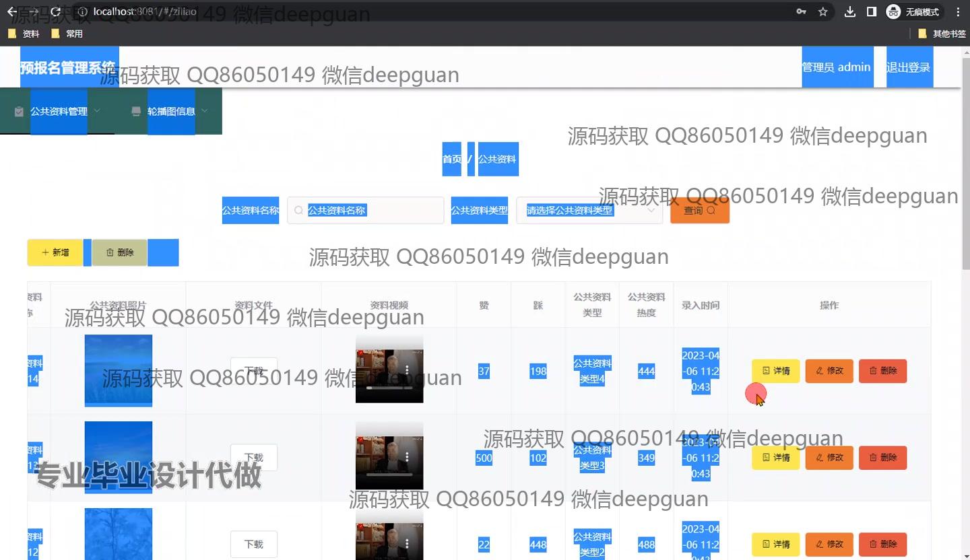The image size is (970, 560).
Task: Open the browser downloads icon
Action: point(850,11)
